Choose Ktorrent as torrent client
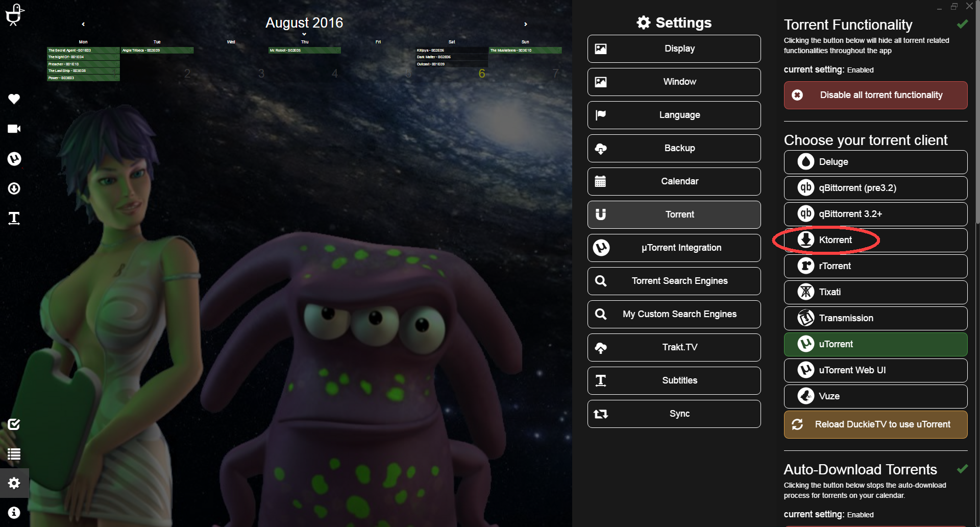The width and height of the screenshot is (980, 527). point(876,240)
